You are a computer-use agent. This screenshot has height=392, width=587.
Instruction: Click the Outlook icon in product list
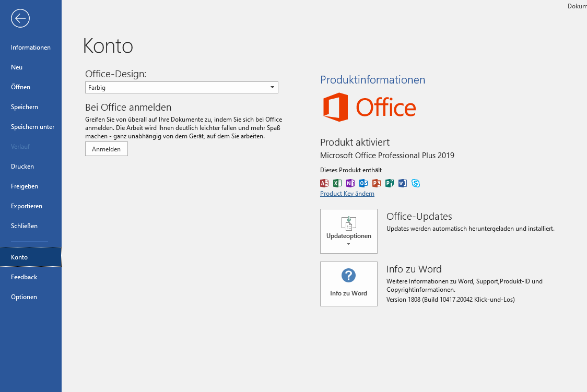(363, 183)
